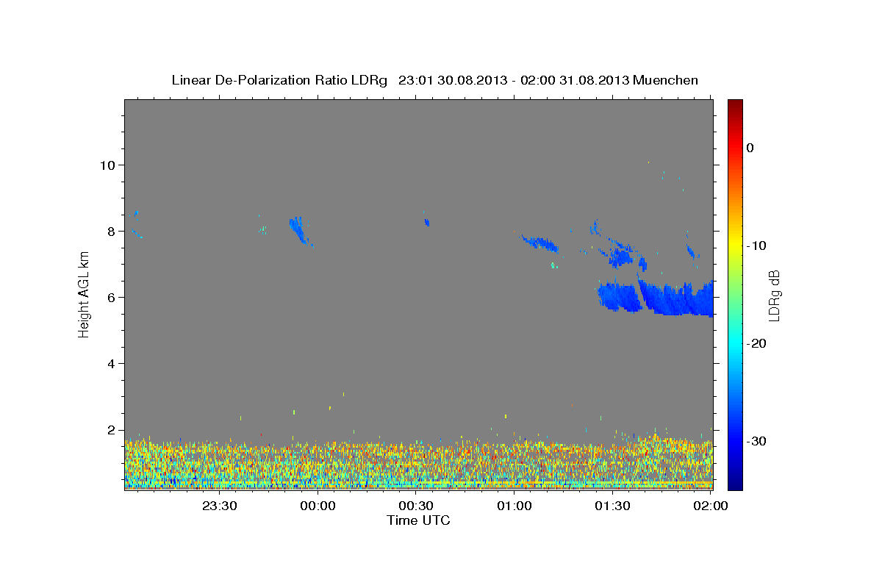Click the colorbar tick label -10
882x588 pixels.
pos(756,245)
